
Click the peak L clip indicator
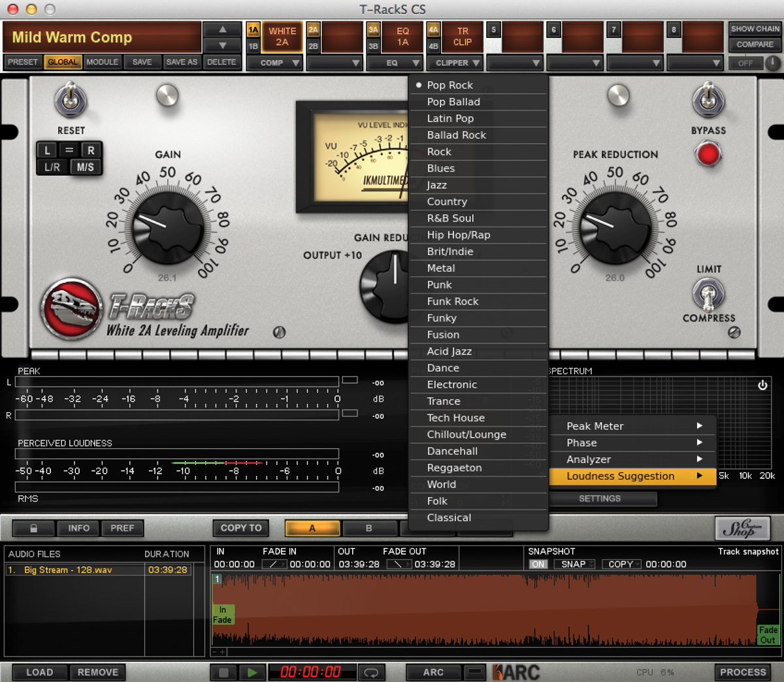(350, 380)
